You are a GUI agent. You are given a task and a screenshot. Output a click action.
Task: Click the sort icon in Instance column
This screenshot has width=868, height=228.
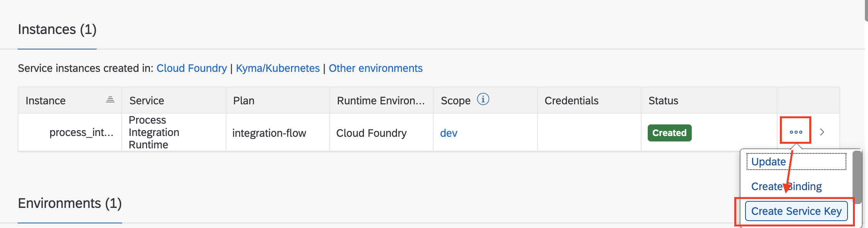(110, 100)
